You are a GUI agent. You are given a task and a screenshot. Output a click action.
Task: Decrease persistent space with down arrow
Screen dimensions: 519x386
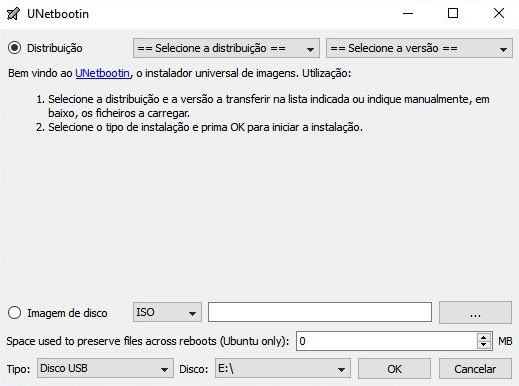(x=484, y=345)
